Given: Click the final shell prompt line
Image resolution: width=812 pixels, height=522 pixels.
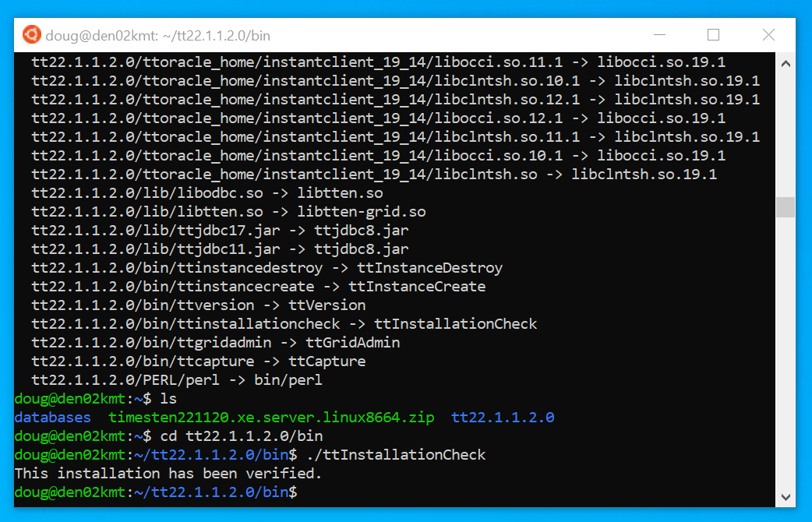Looking at the screenshot, I should (156, 492).
